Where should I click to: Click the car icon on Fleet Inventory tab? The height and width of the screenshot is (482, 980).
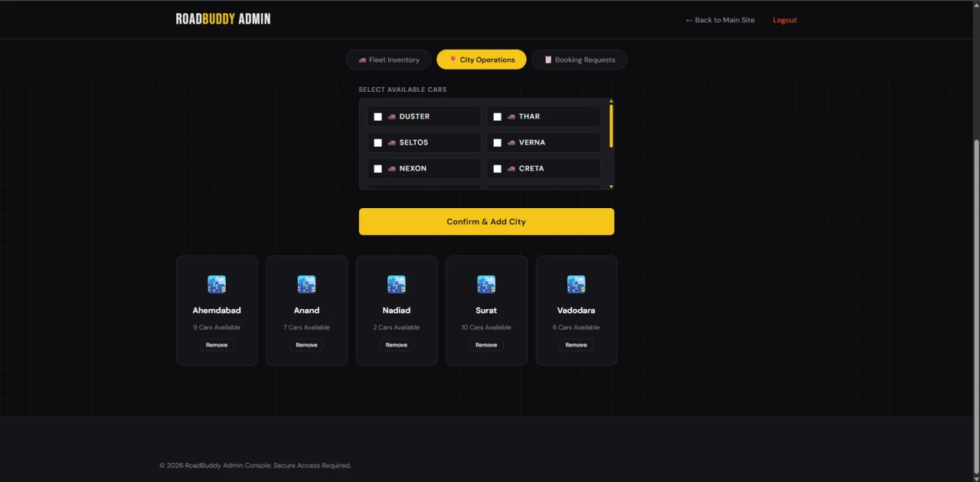tap(362, 60)
